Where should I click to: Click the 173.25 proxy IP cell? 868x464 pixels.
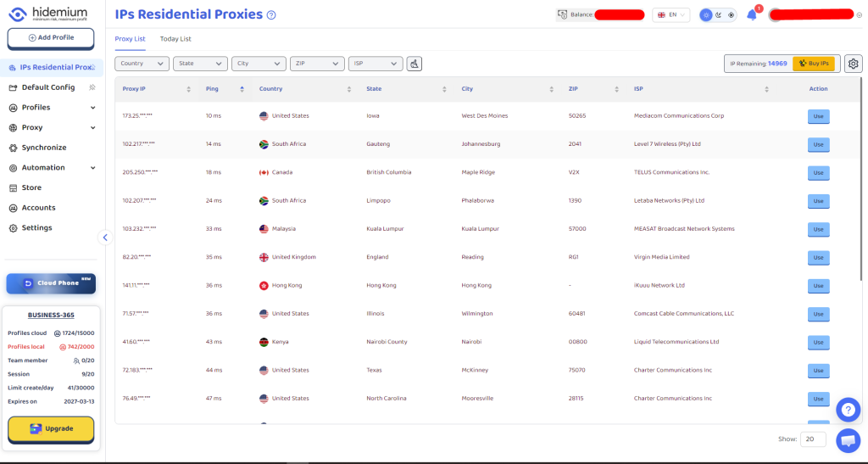click(x=137, y=115)
